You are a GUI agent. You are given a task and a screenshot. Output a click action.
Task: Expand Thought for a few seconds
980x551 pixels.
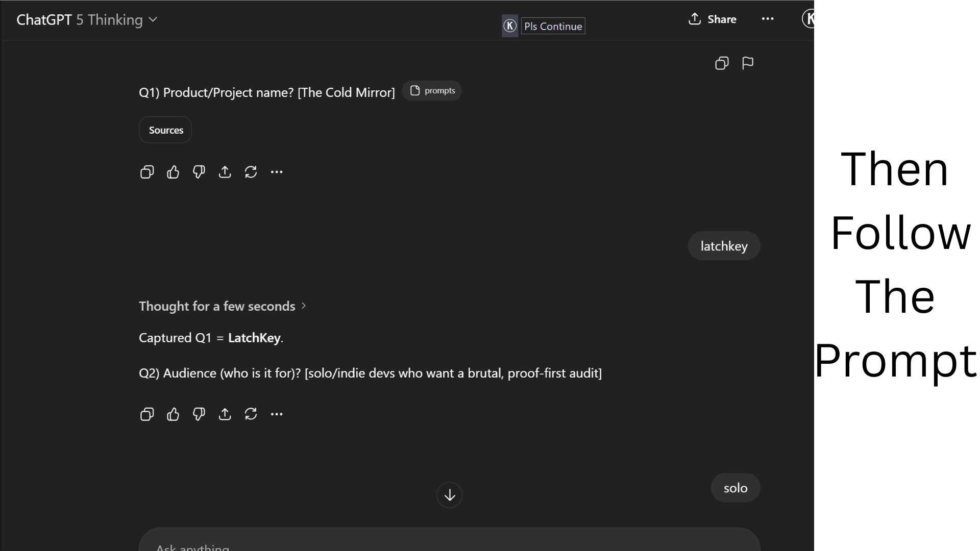223,306
